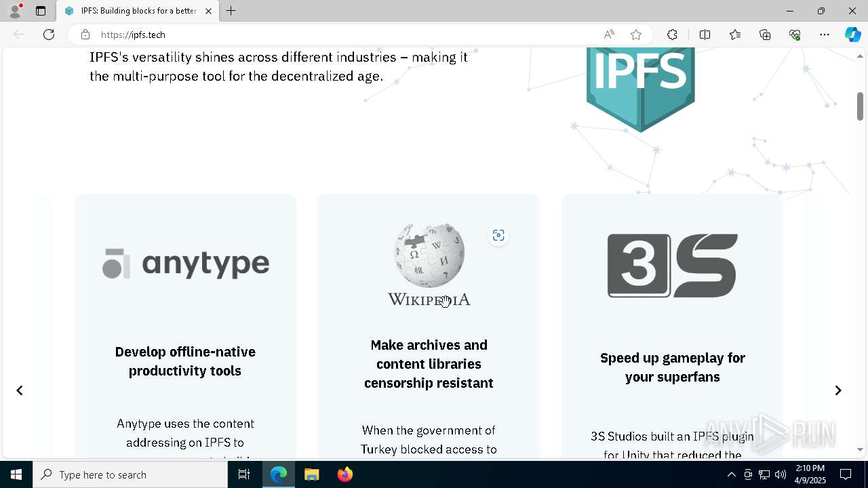The width and height of the screenshot is (868, 488).
Task: Click the 3S Studios logo
Action: [x=673, y=266]
